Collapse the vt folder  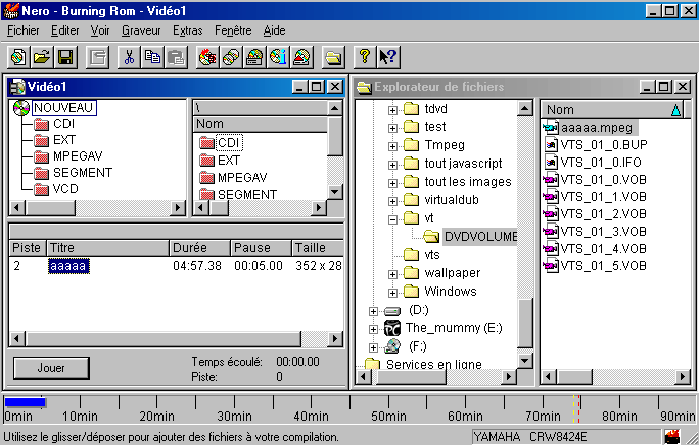coord(392,219)
